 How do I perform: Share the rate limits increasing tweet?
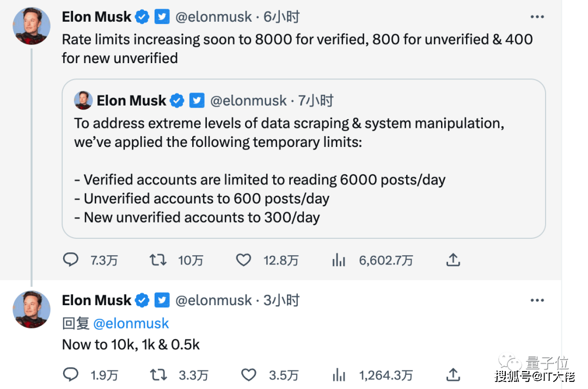(453, 260)
